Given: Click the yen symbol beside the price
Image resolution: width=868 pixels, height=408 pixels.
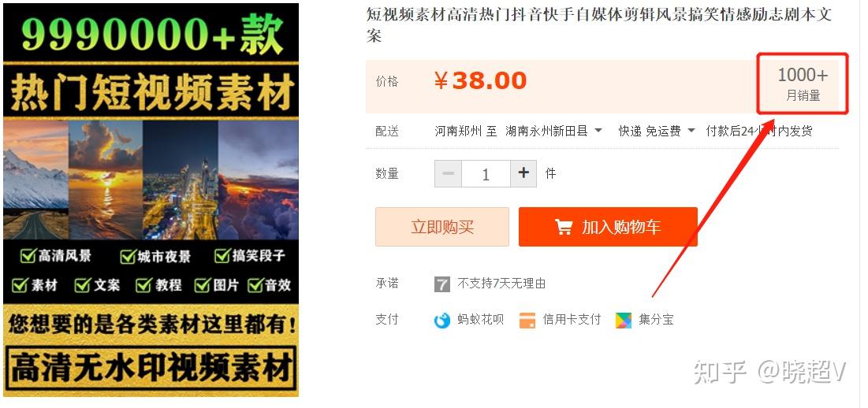Looking at the screenshot, I should [441, 81].
